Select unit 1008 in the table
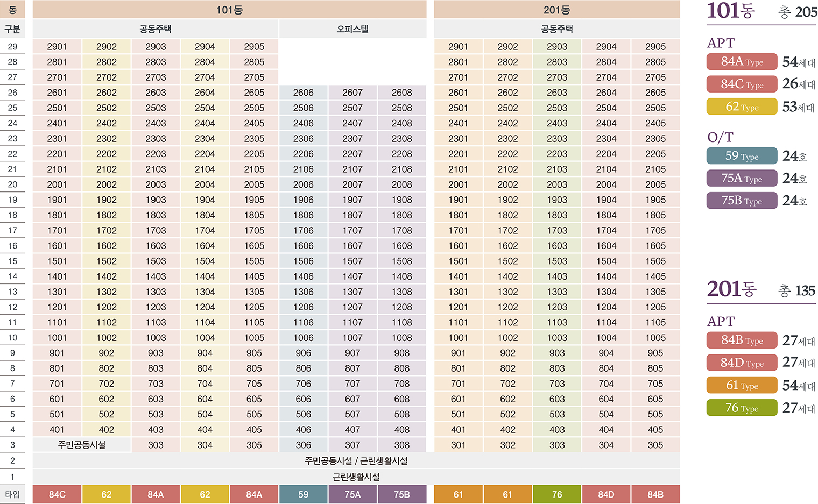 [402, 338]
